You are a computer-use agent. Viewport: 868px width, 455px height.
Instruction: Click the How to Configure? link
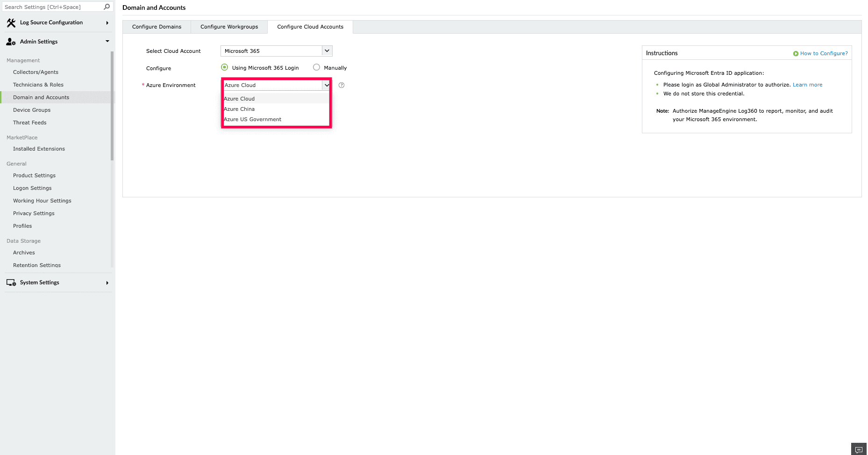pos(824,53)
